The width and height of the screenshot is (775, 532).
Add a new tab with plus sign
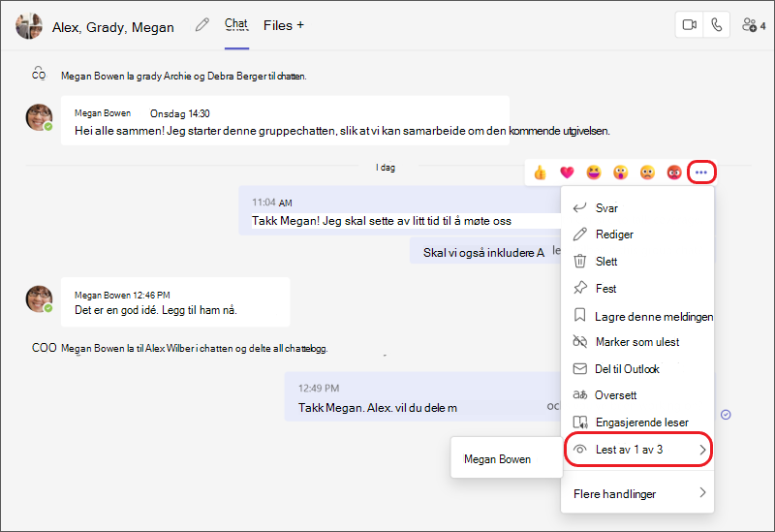click(300, 25)
